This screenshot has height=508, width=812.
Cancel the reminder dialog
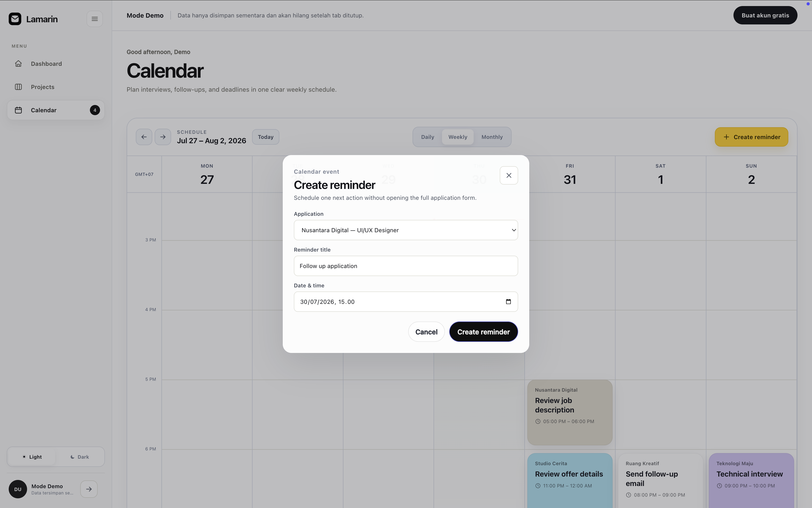[426, 332]
